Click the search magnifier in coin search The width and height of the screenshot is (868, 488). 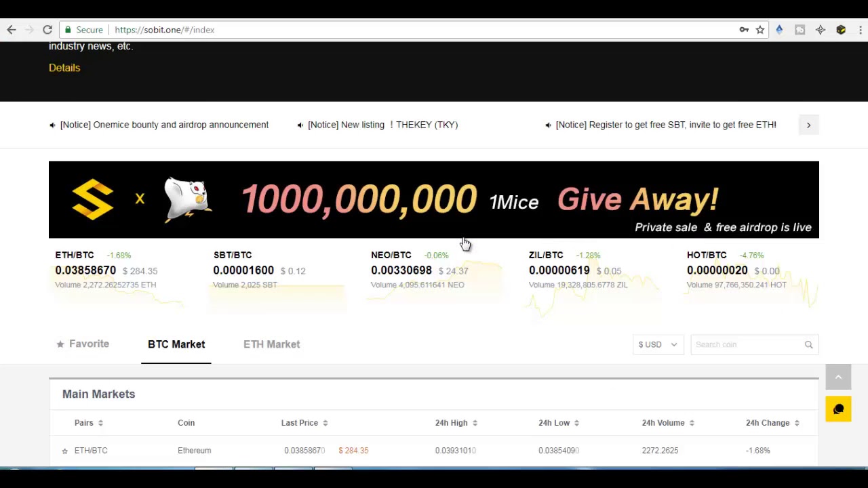tap(808, 344)
